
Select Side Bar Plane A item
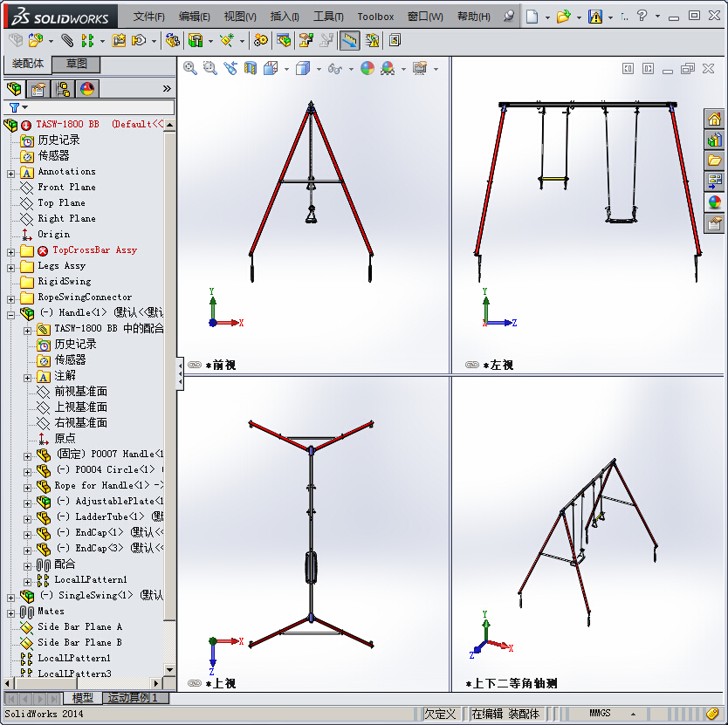(x=79, y=626)
